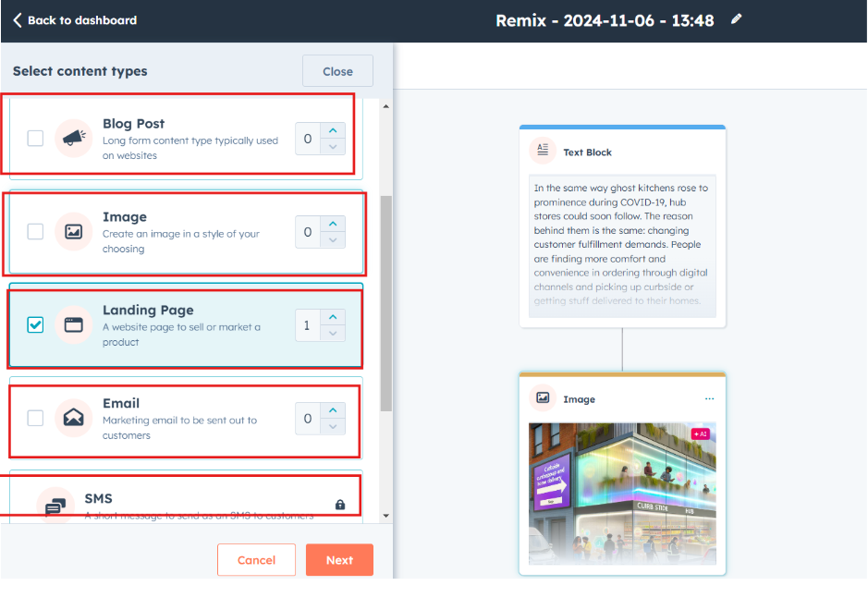Check the Blog Post checkbox

pyautogui.click(x=34, y=139)
